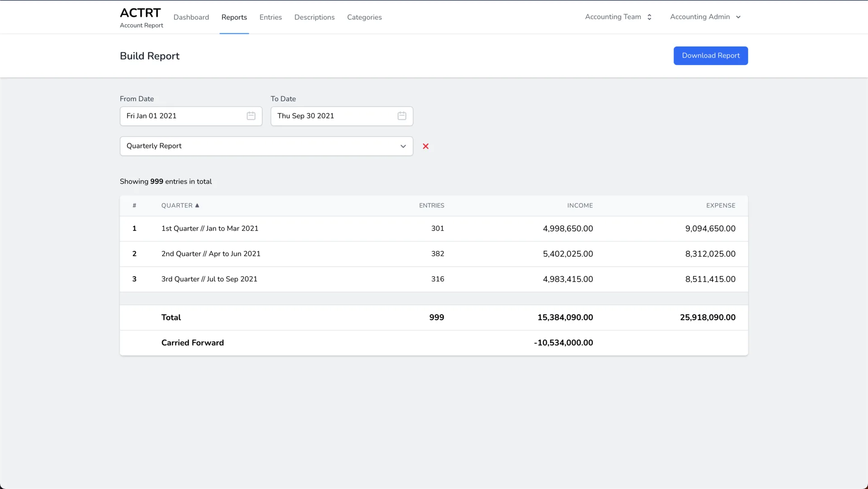Click the entries count 316
The width and height of the screenshot is (868, 489).
coord(438,279)
